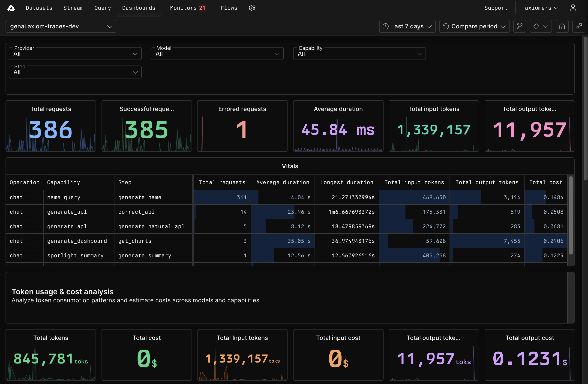Viewport: 588px width, 384px height.
Task: Click the Support link
Action: (496, 8)
